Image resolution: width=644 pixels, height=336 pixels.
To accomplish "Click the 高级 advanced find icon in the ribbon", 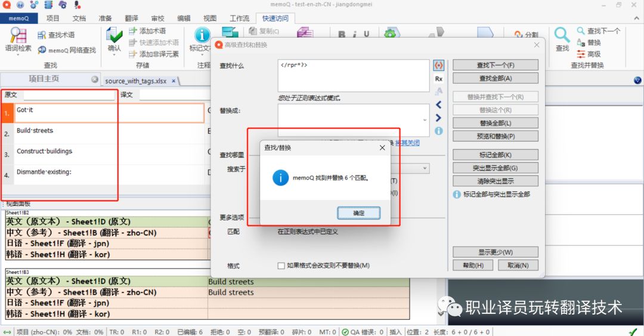I will point(581,54).
